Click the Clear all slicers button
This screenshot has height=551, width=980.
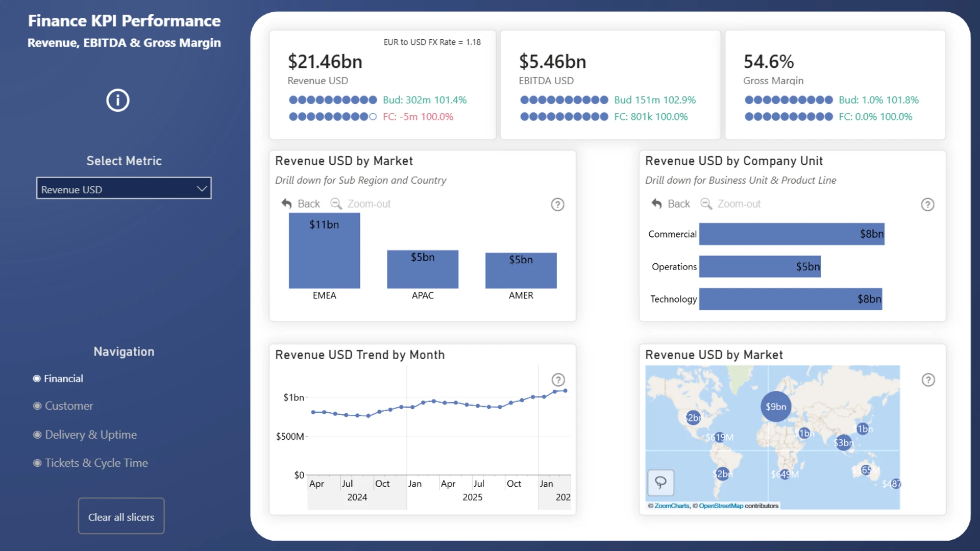click(x=121, y=516)
